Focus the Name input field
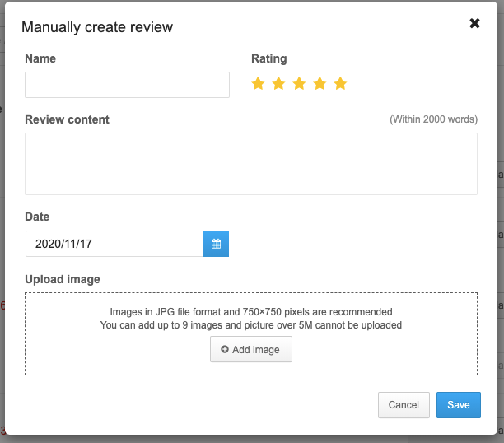504x443 pixels. (x=127, y=85)
